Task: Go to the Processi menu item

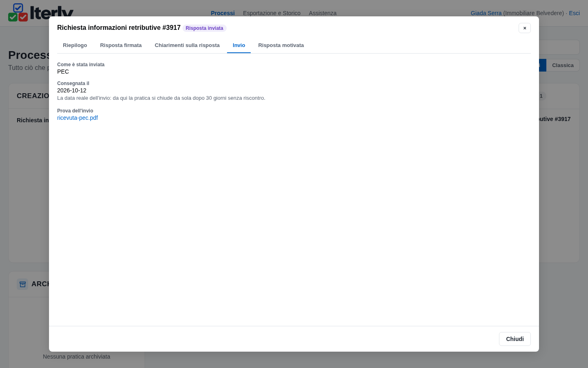Action: [223, 13]
